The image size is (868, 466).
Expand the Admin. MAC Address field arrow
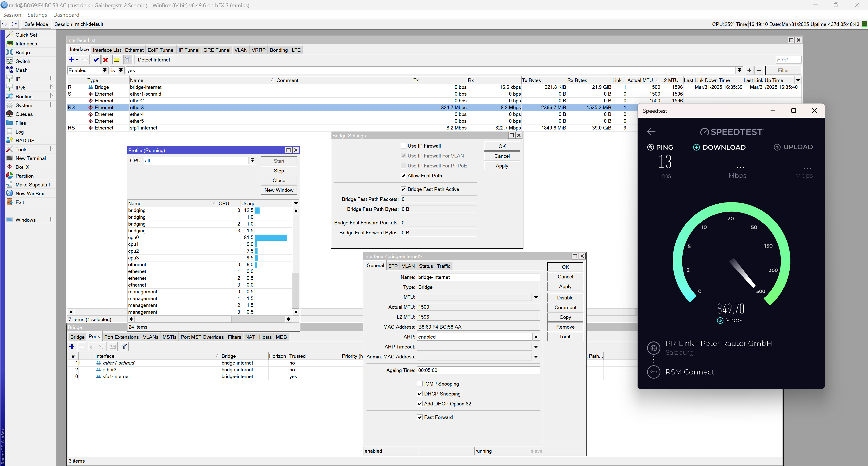(x=536, y=357)
